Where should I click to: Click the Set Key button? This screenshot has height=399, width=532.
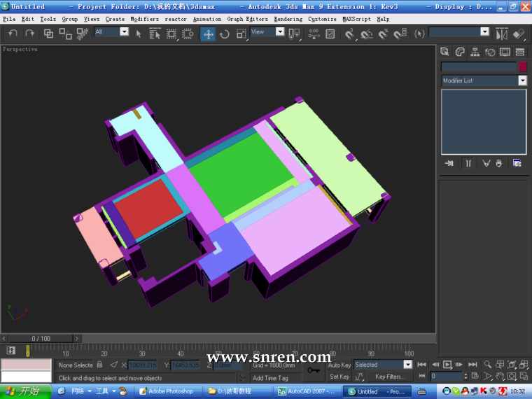[339, 377]
